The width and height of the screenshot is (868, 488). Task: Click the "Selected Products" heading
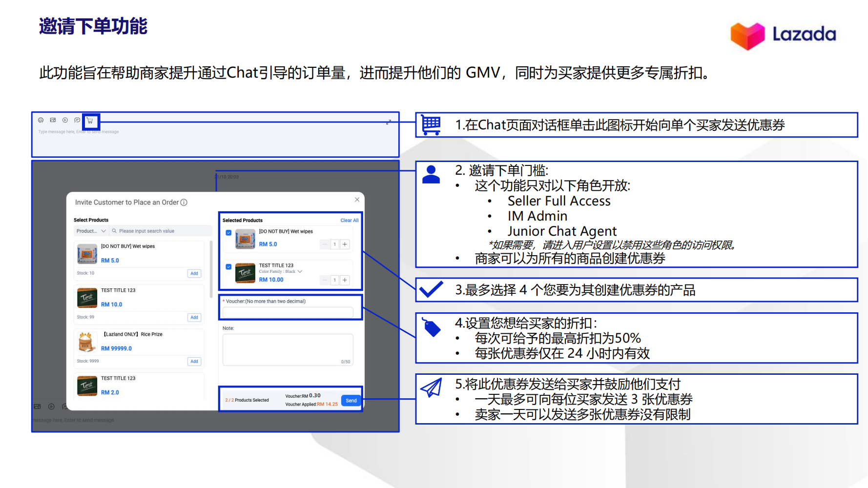[x=243, y=221]
